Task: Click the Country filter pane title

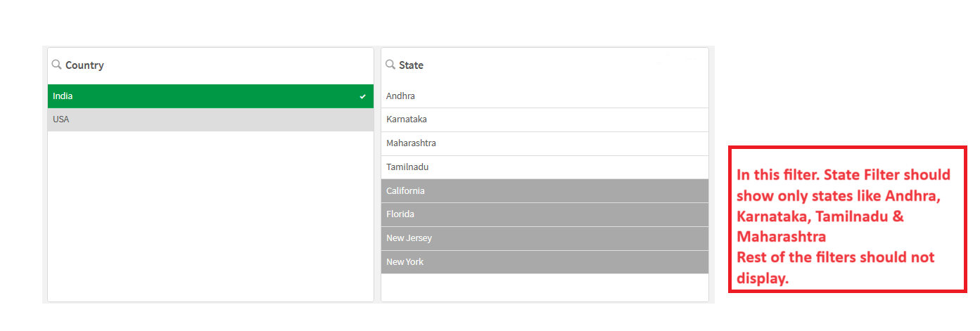Action: [84, 65]
